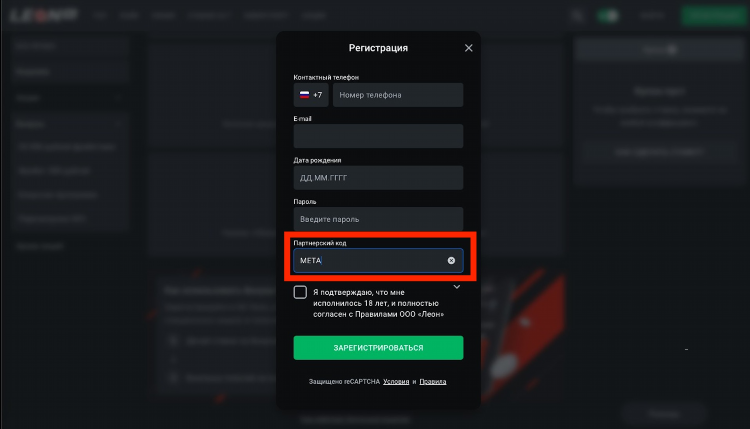The width and height of the screenshot is (750, 429).
Task: Click the LEON logo in the header
Action: [x=44, y=15]
